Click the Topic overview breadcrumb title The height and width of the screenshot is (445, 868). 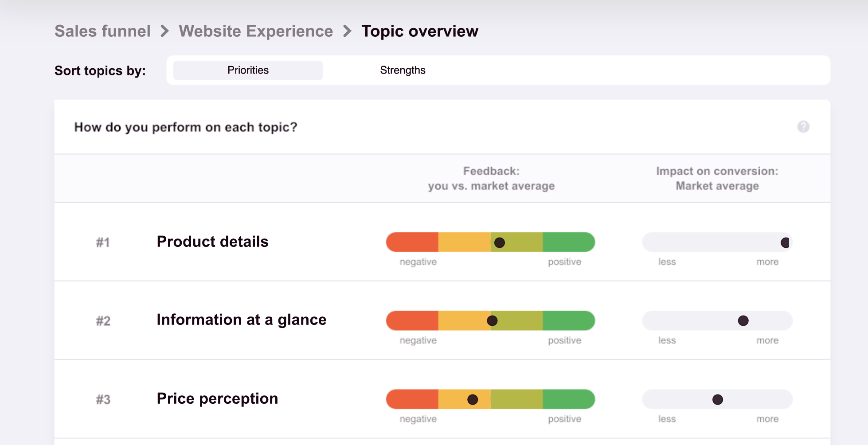click(x=420, y=31)
